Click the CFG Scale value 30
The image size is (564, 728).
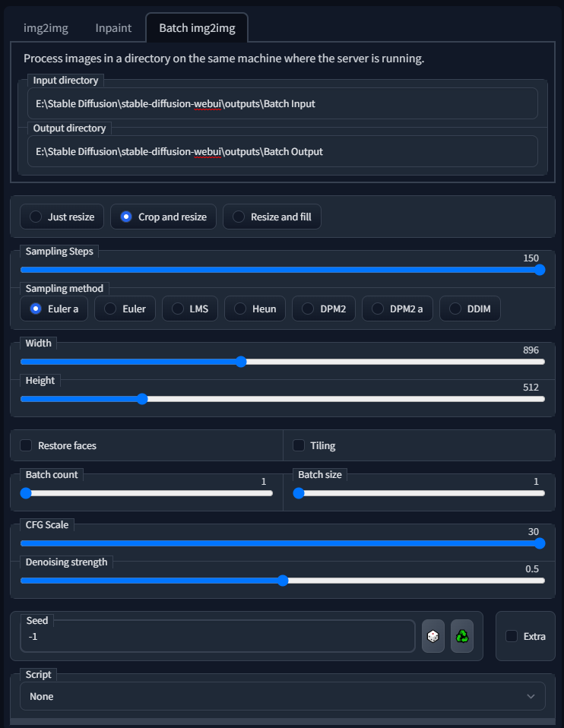click(534, 532)
